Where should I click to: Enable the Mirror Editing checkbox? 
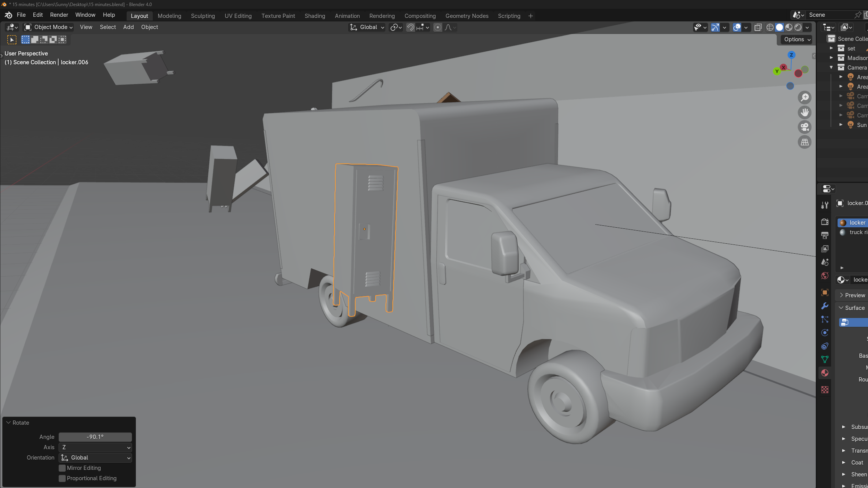click(62, 468)
